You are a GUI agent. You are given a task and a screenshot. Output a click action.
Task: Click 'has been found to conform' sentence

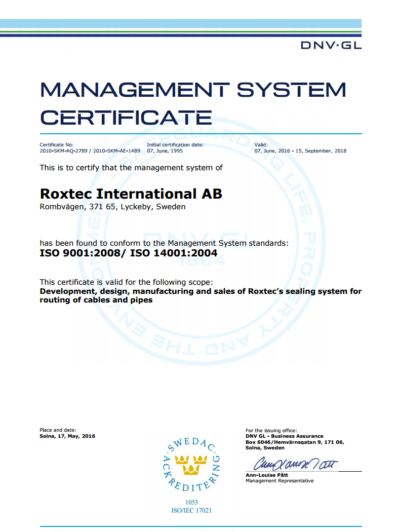pos(164,243)
